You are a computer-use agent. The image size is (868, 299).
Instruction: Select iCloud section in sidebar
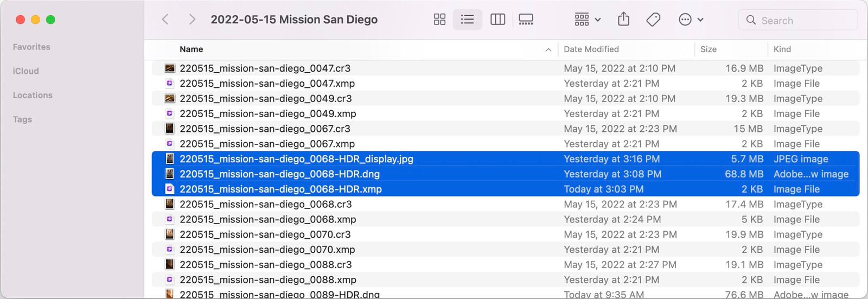point(25,71)
